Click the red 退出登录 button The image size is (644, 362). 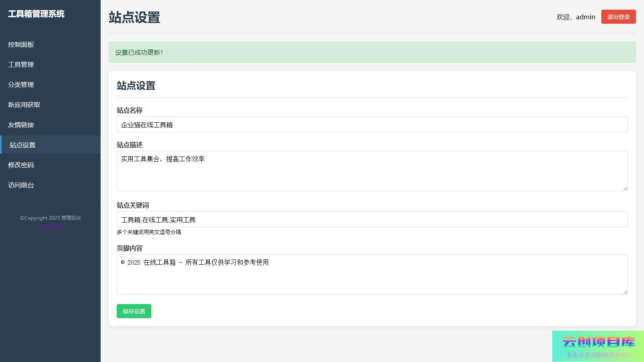pos(618,17)
